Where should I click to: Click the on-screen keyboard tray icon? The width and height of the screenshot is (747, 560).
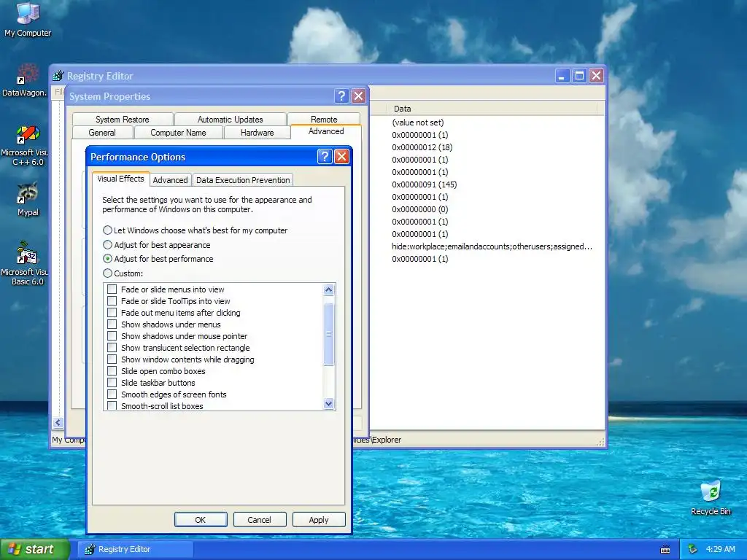[x=665, y=550]
